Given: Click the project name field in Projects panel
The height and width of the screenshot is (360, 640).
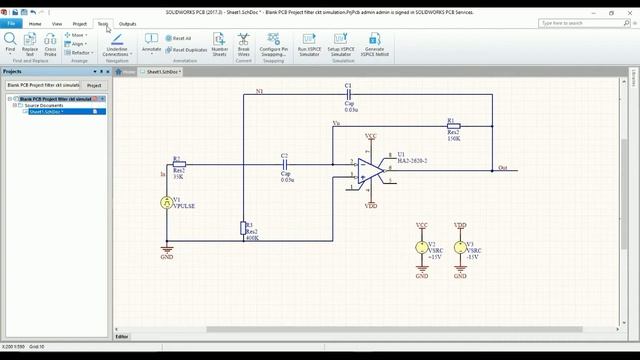Looking at the screenshot, I should coord(43,85).
